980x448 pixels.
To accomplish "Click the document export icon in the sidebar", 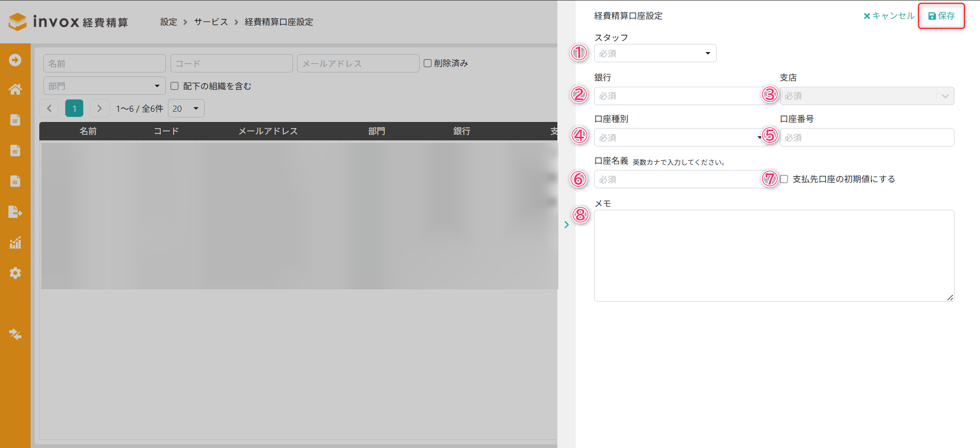I will (x=15, y=212).
